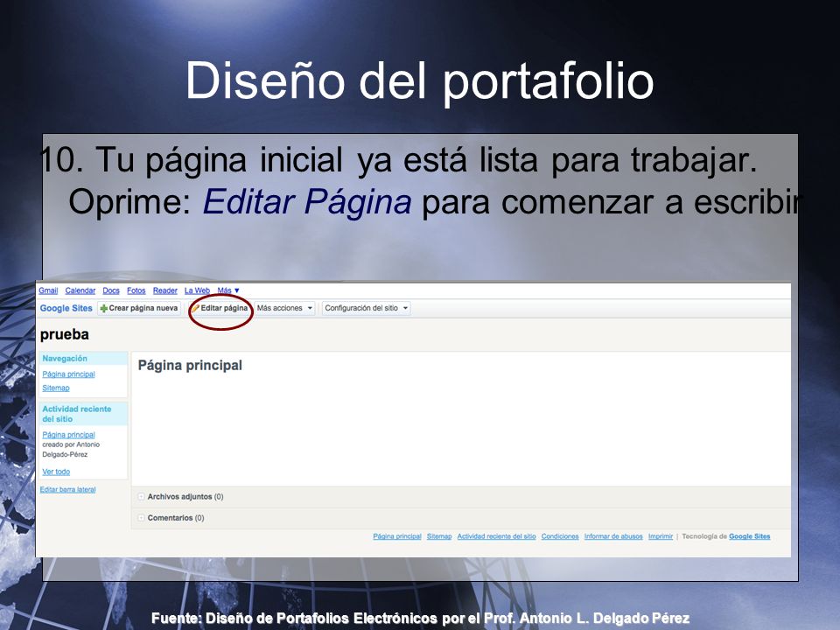This screenshot has width=840, height=630.
Task: Expand the Comentarios section
Action: click(x=141, y=518)
